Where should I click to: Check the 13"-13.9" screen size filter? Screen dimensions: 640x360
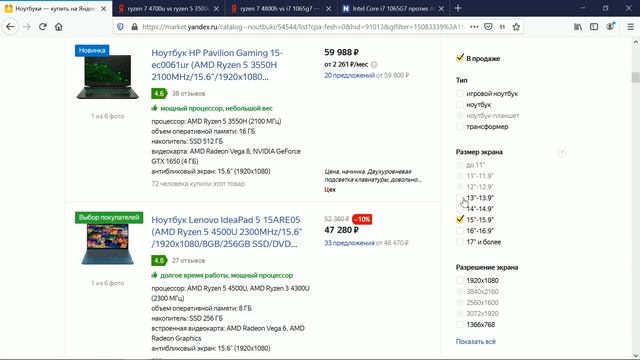pos(460,198)
